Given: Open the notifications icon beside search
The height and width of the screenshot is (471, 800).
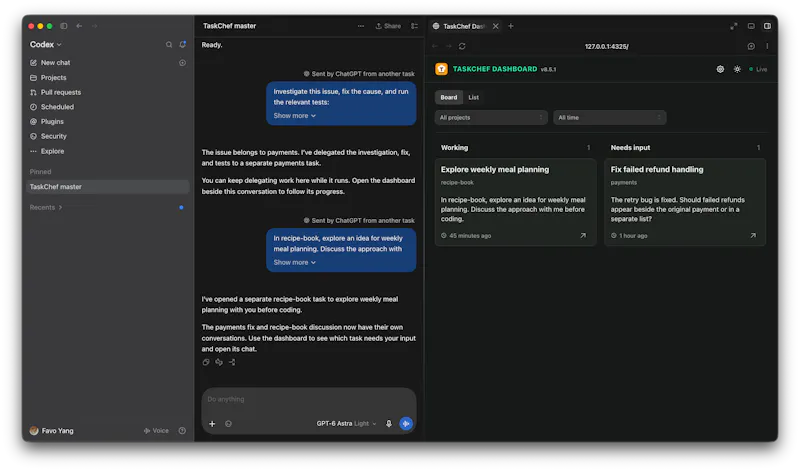Looking at the screenshot, I should [183, 45].
